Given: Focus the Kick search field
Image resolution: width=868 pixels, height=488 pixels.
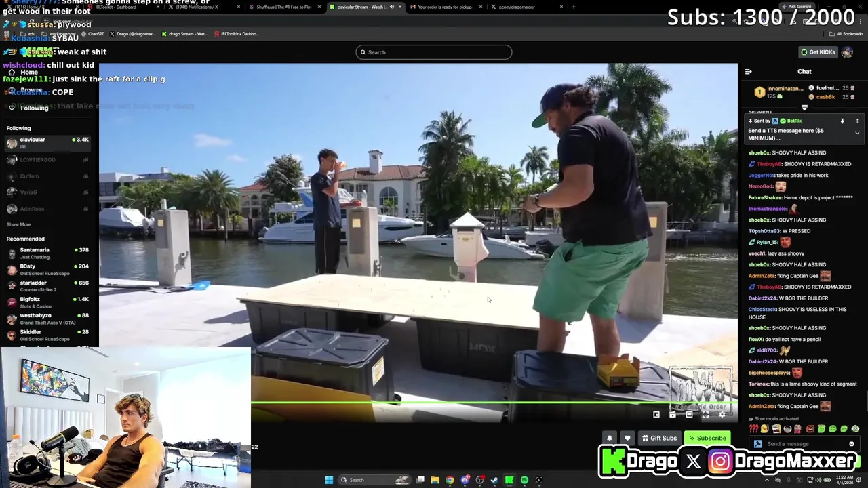Looking at the screenshot, I should point(434,52).
